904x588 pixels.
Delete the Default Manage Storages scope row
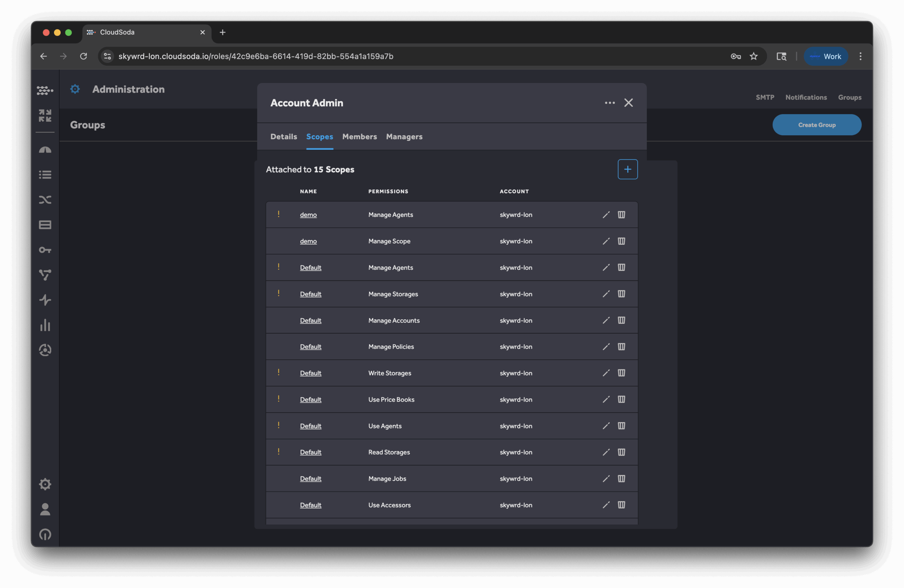click(x=621, y=293)
